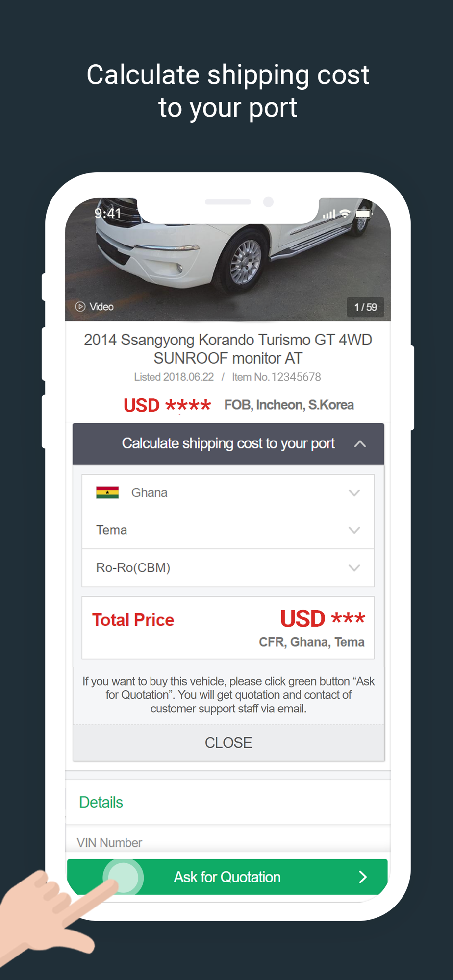
Task: Tap the arrow on the quotation button
Action: coord(363,877)
